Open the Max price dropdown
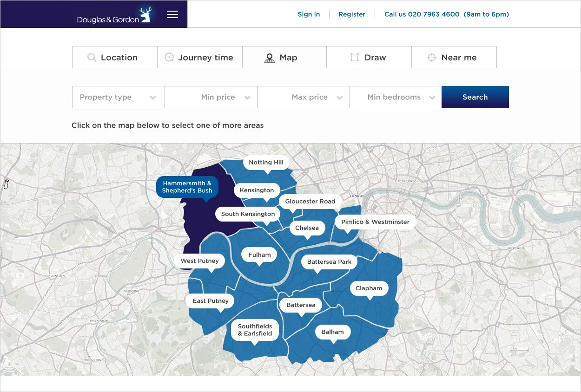This screenshot has width=581, height=392. point(304,97)
